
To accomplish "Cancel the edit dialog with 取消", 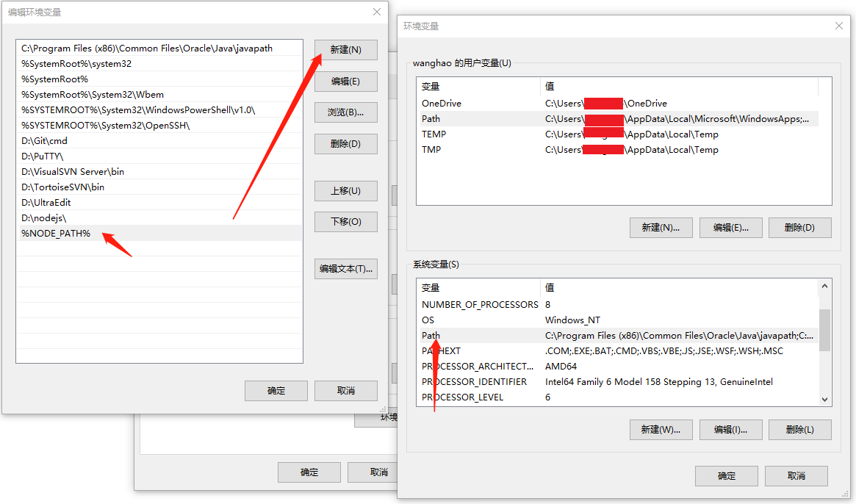I will coord(345,390).
